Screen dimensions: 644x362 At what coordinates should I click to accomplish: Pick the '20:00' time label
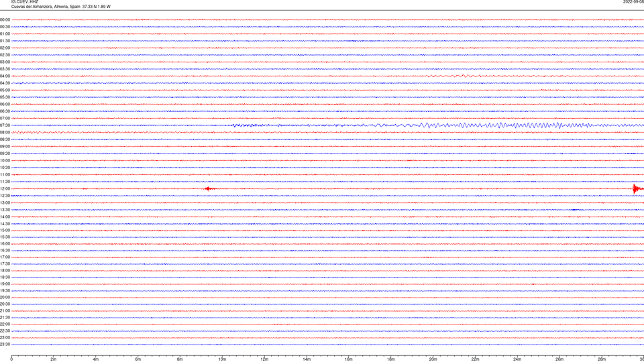click(x=5, y=298)
